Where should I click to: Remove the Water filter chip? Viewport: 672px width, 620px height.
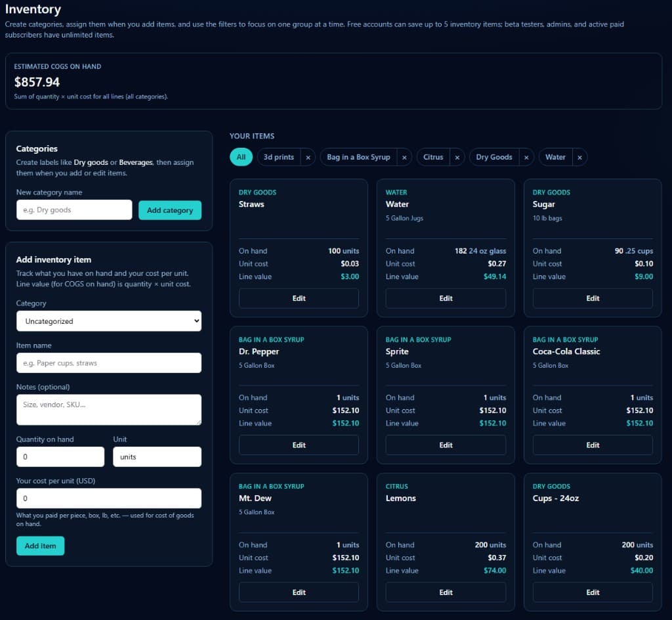579,157
